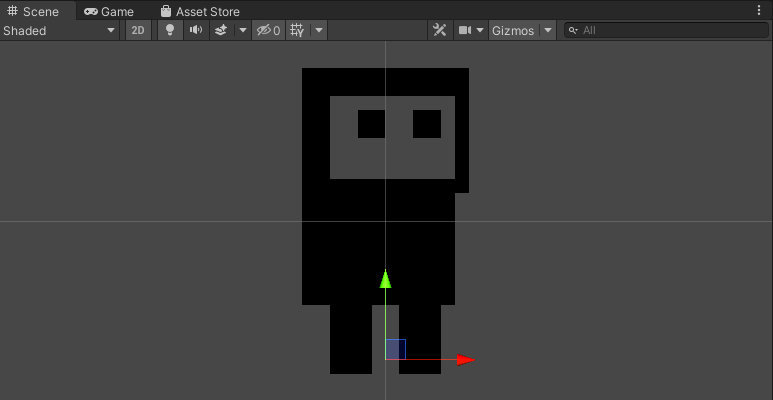Switch to the Game tab
Screen dimensions: 773x400
109,11
